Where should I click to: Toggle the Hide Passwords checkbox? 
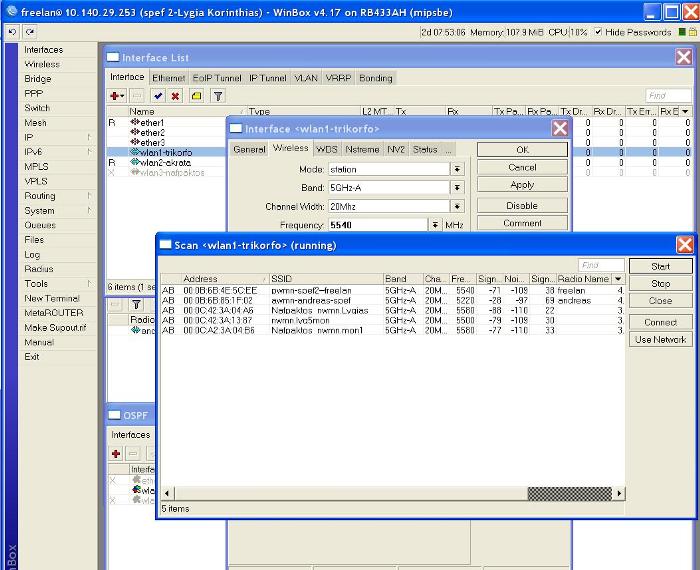599,32
